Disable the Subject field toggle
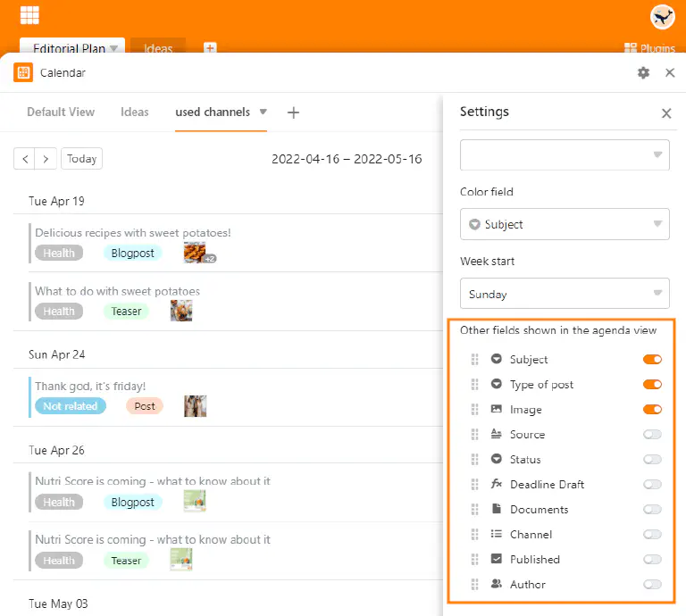Screen dimensions: 686x616 [652, 360]
